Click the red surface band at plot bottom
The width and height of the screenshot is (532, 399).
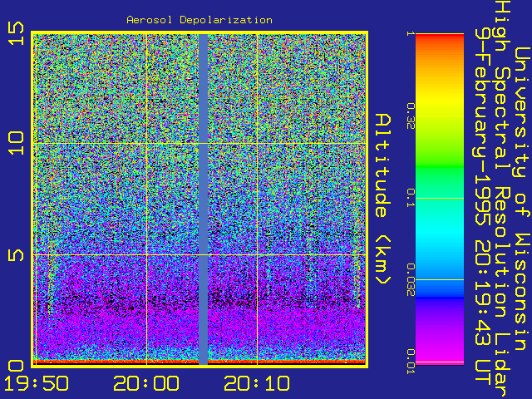200,362
